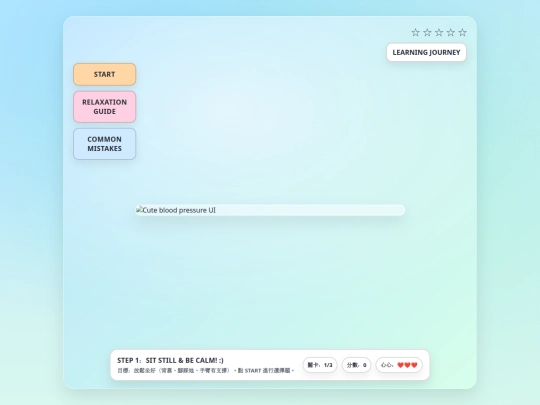The height and width of the screenshot is (405, 540).
Task: Click the first rating star
Action: pos(416,33)
